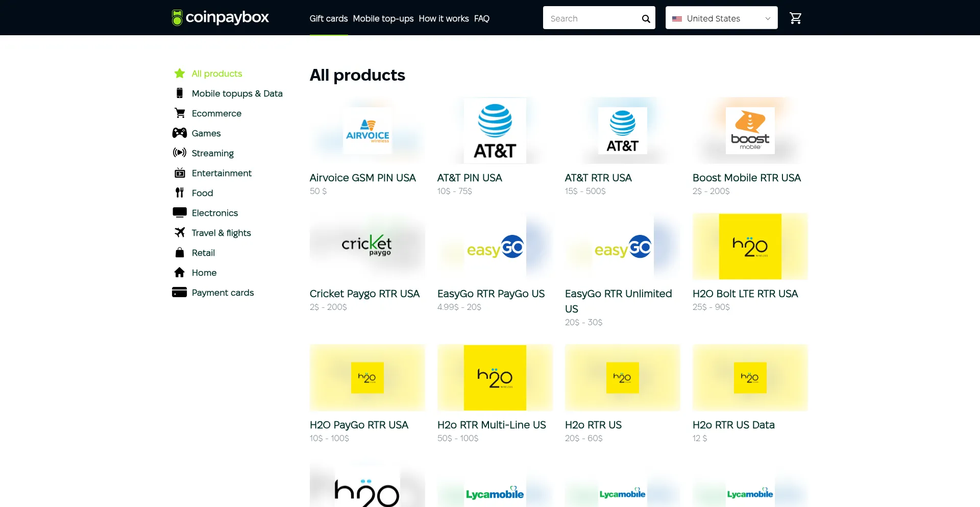Open the AT&T RTR USA product image

click(x=623, y=131)
